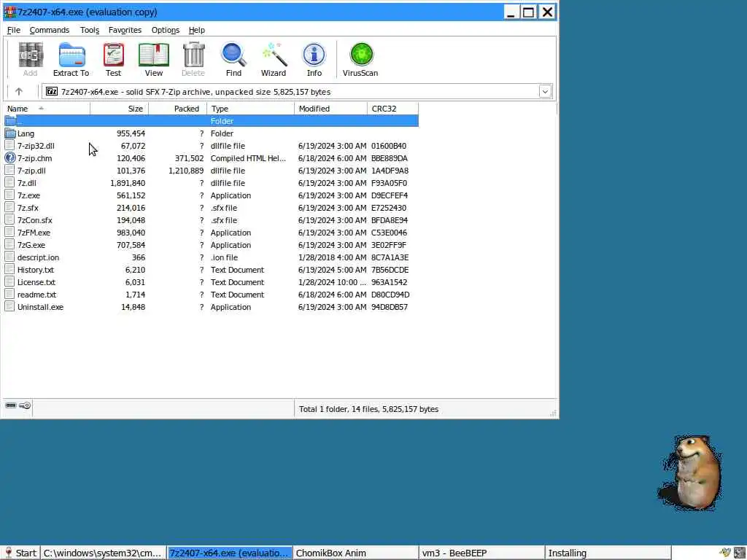Open the File menu
Screen dimensions: 747x560
tap(14, 30)
